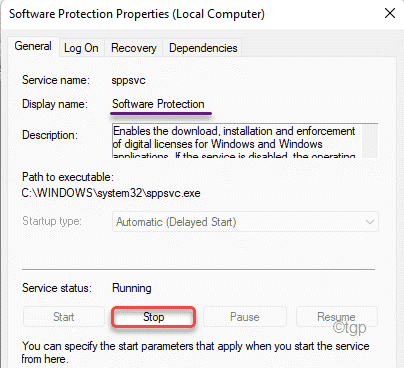404x368 pixels.
Task: Click the Description box scrollbar
Action: [369, 141]
